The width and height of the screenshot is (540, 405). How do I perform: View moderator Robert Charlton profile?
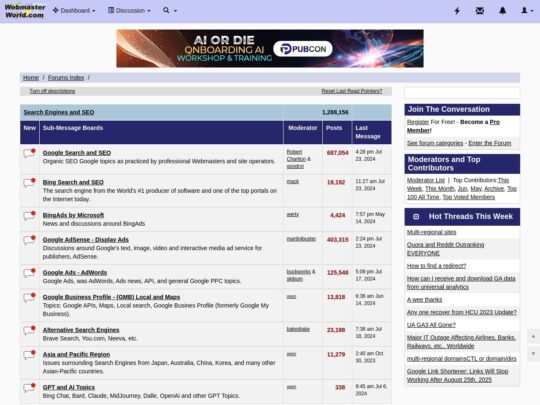pos(296,155)
